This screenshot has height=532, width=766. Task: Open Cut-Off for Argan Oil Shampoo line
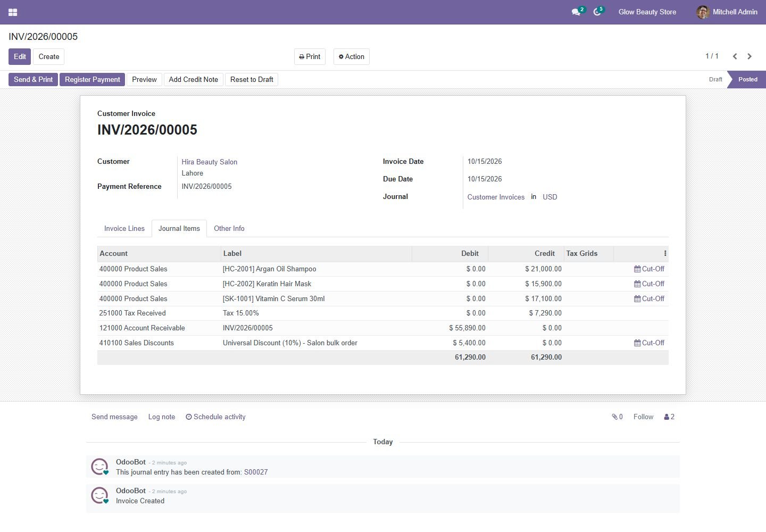[x=649, y=269]
